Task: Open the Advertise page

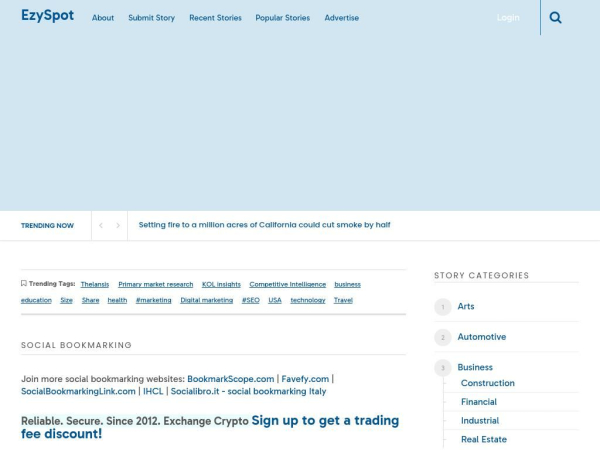Action: 342,18
